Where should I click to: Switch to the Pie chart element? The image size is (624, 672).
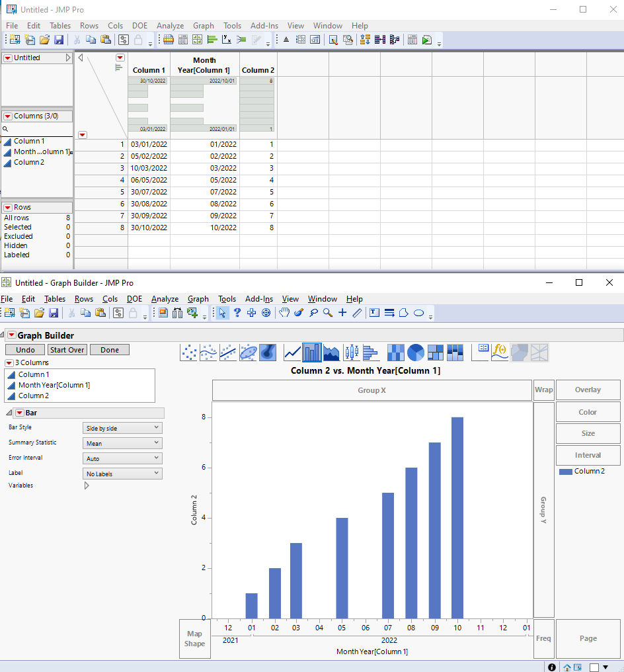(415, 353)
